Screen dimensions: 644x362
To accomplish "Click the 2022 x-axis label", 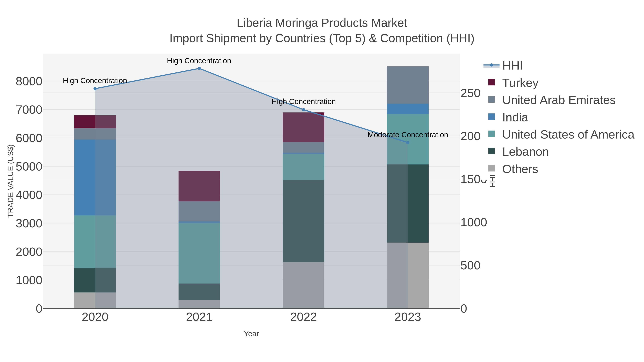I will pos(304,317).
